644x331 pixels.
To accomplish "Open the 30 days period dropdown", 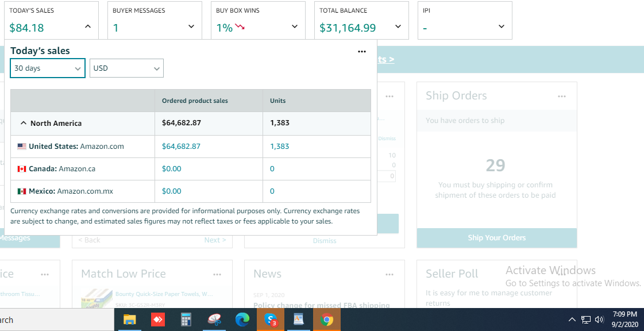I will [48, 68].
